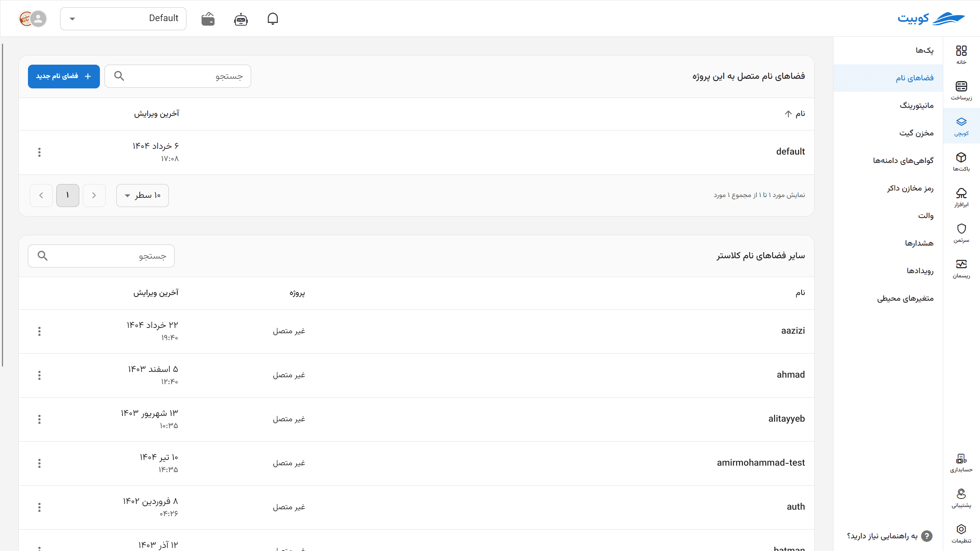Select مانیتورینگ menu item
This screenshot has height=551, width=980.
pyautogui.click(x=888, y=106)
